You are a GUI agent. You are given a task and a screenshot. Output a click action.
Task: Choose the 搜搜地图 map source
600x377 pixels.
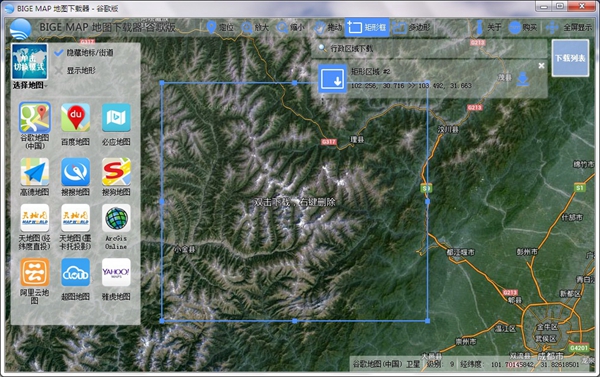click(x=75, y=177)
